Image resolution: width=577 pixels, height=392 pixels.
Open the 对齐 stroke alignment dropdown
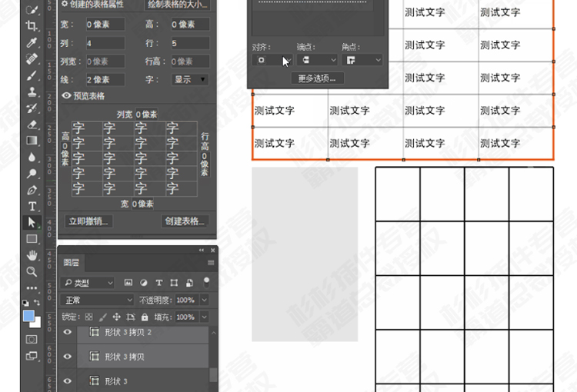point(272,60)
